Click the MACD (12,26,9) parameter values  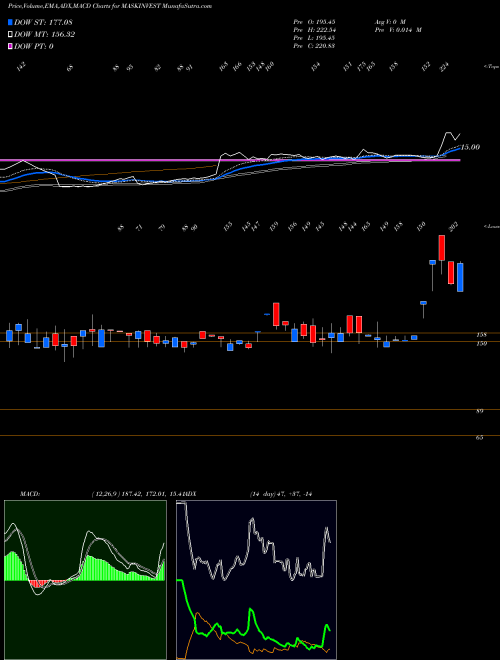tap(136, 494)
